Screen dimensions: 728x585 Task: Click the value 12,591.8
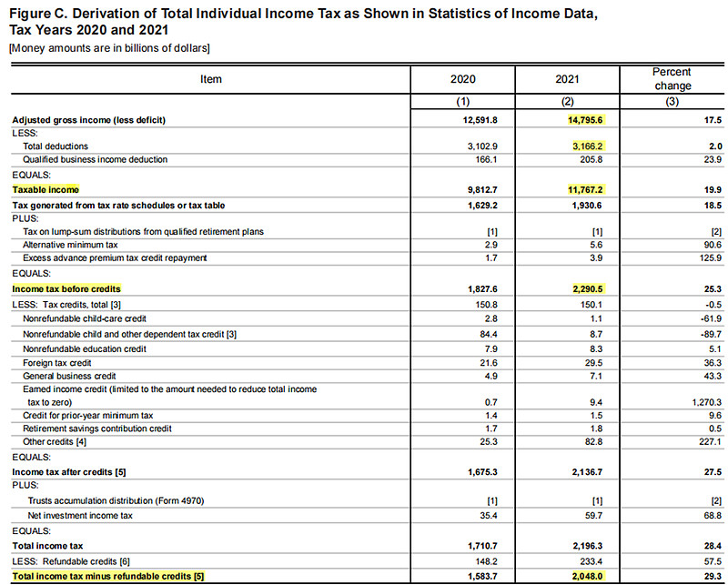[480, 120]
